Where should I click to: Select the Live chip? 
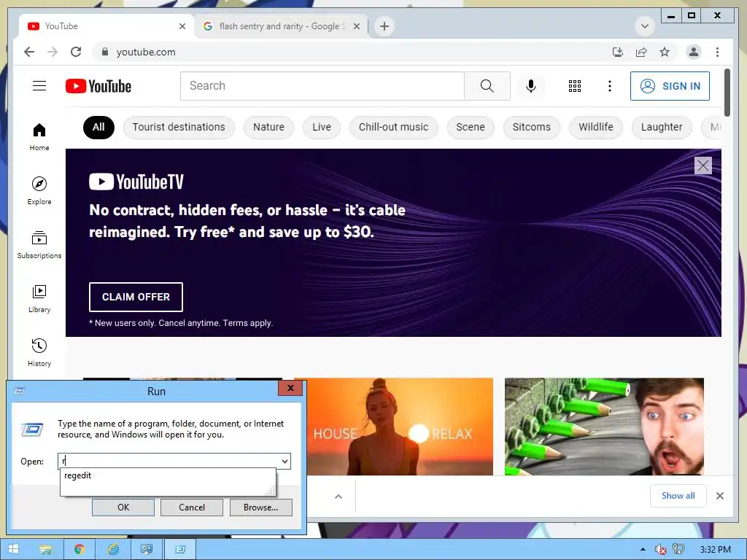click(x=322, y=127)
